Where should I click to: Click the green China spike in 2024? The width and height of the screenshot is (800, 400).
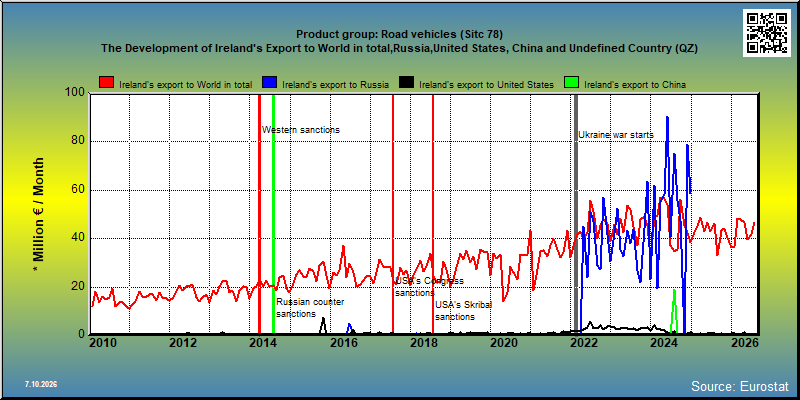[x=674, y=311]
